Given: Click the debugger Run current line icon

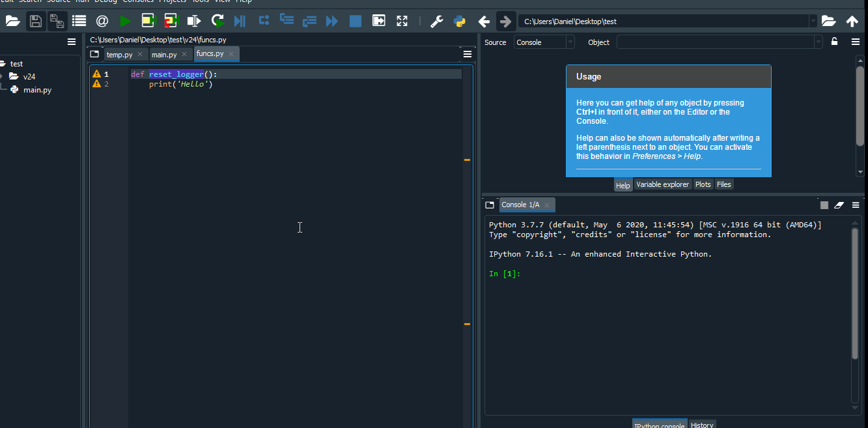Looking at the screenshot, I should (264, 20).
